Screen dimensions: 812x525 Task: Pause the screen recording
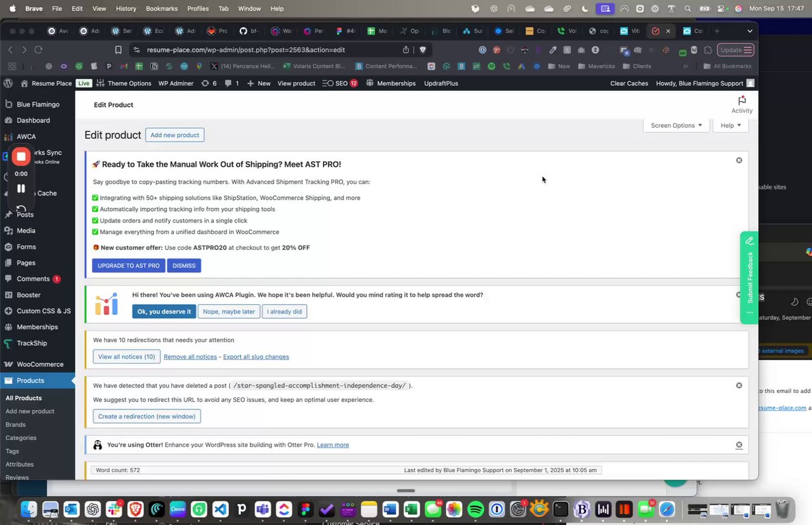pyautogui.click(x=21, y=189)
